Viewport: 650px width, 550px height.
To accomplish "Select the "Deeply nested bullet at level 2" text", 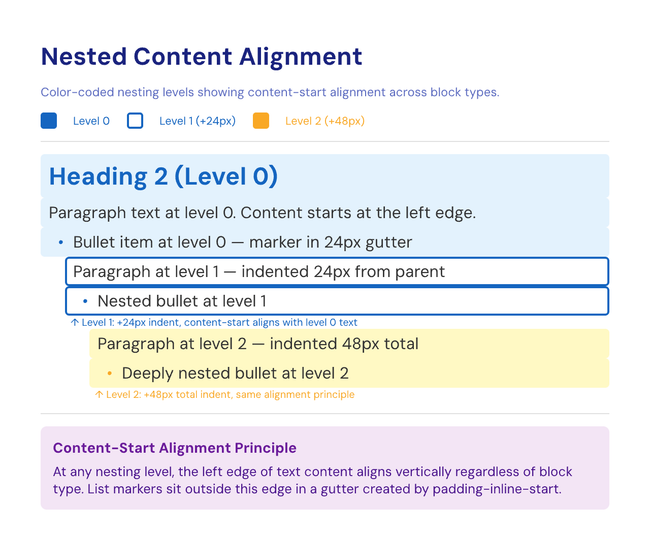I will pos(235,374).
